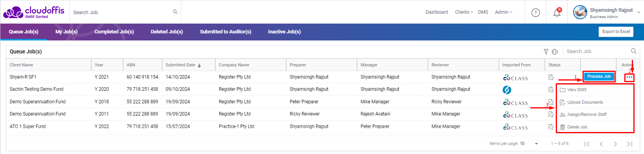Click the filter funnel icon
This screenshot has width=644, height=154.
546,51
